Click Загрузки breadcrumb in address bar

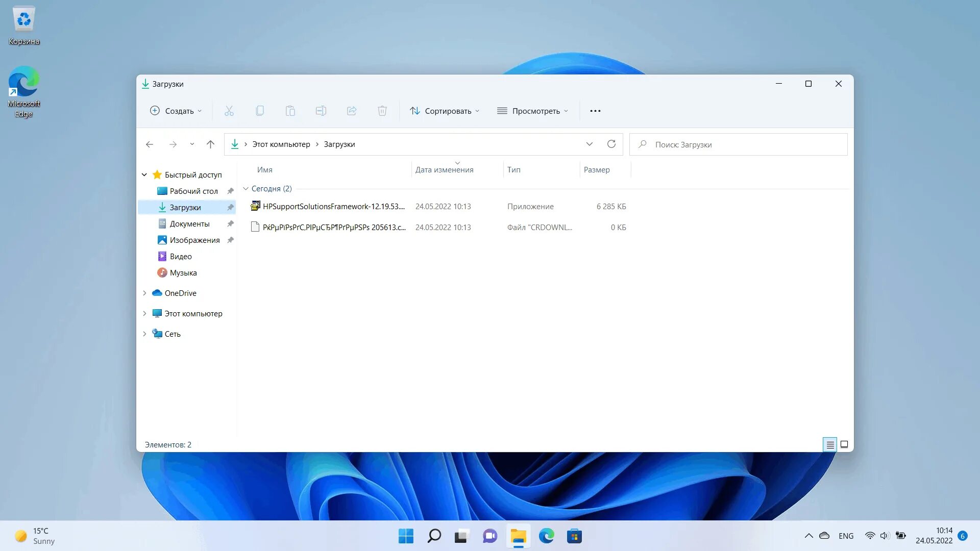339,144
